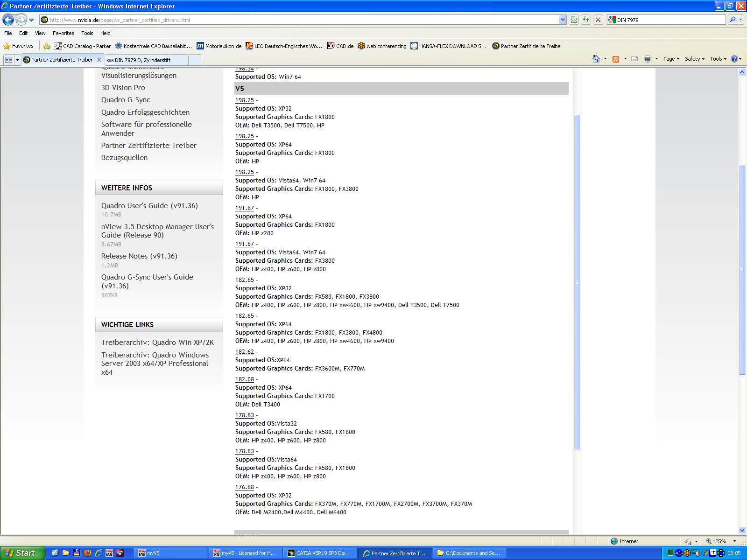Switch to CATIA V5R19 SP3 taskbar window
This screenshot has height=560, width=747.
point(320,553)
